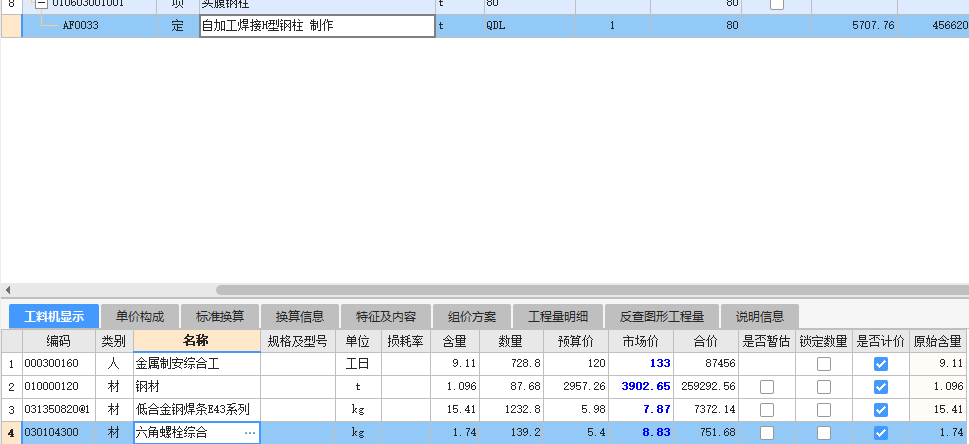Click the 损耗率 column header

point(405,341)
